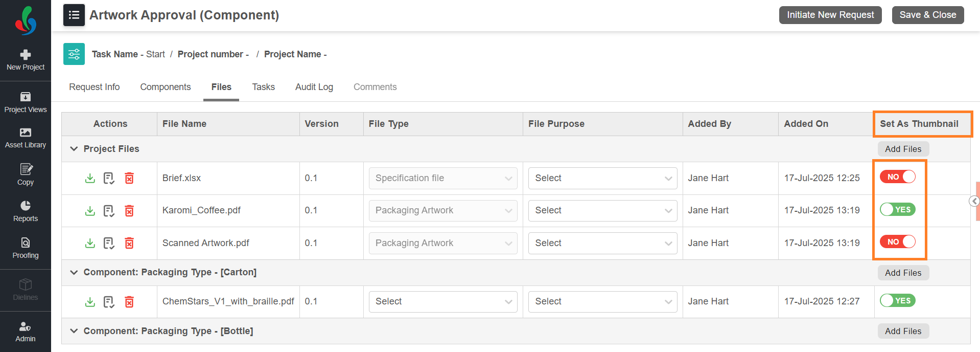
Task: Collapse the Carton component group
Action: click(74, 272)
